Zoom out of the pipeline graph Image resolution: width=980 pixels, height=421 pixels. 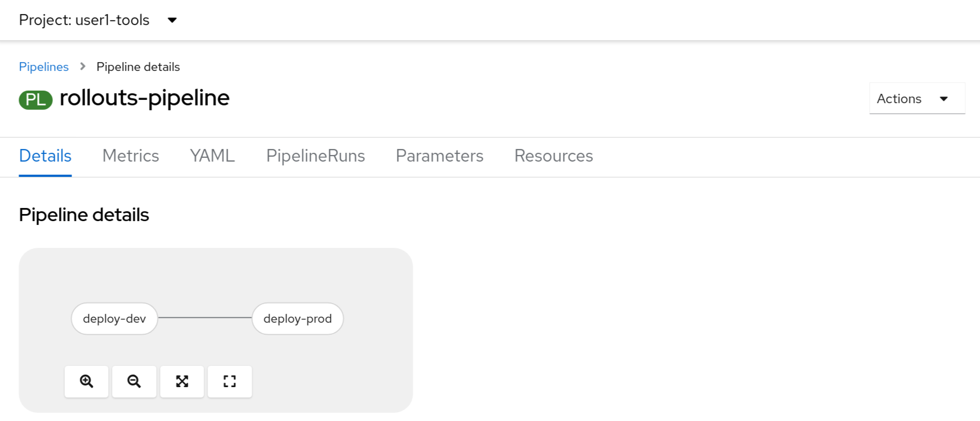click(134, 381)
